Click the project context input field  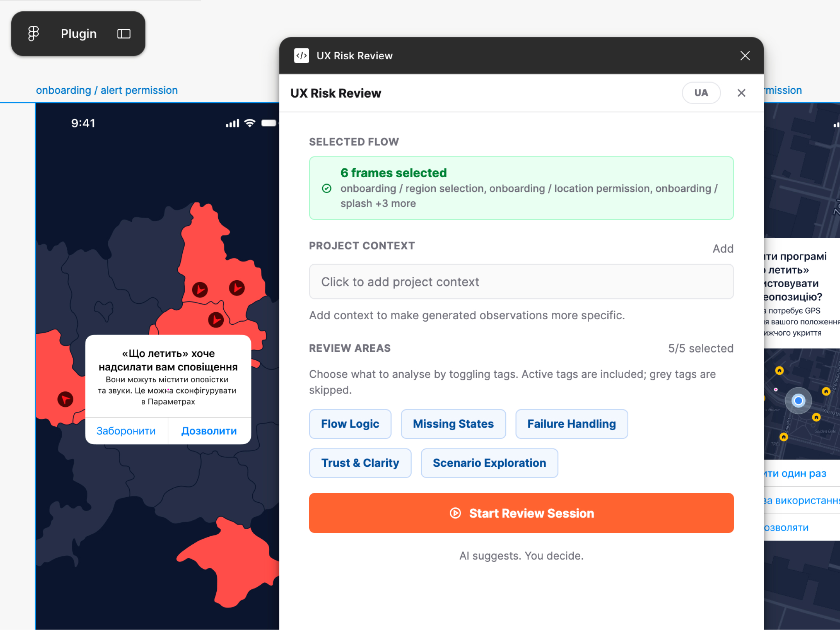[x=521, y=282]
